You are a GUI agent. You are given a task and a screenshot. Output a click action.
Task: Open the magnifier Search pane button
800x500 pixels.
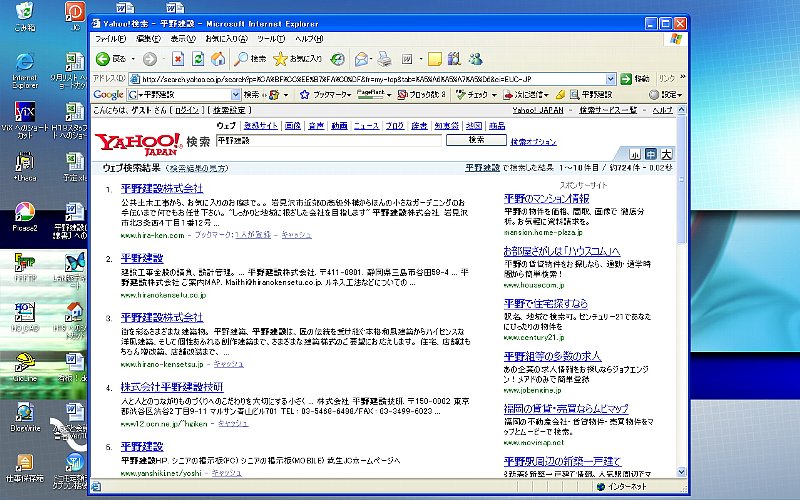tap(250, 59)
